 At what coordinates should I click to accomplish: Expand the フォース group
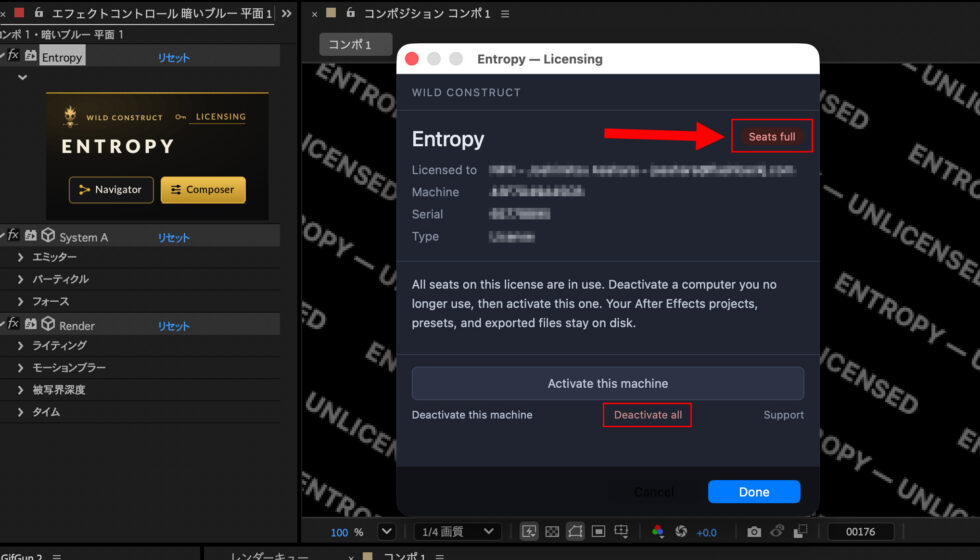pos(21,301)
